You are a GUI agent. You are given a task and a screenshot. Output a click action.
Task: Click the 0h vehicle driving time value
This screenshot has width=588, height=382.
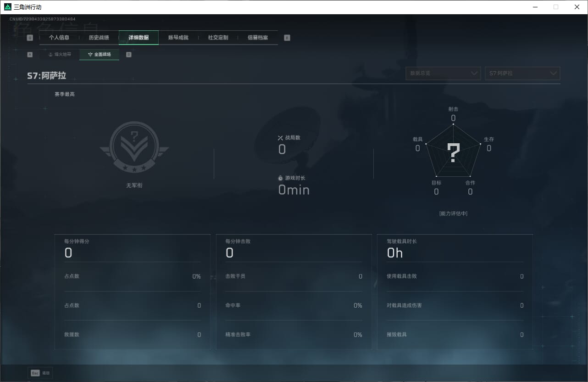tap(395, 253)
